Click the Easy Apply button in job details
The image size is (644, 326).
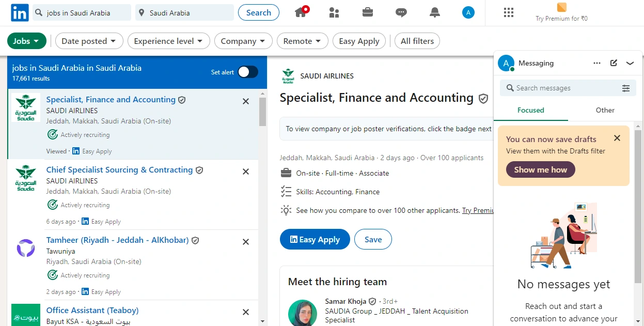click(315, 239)
